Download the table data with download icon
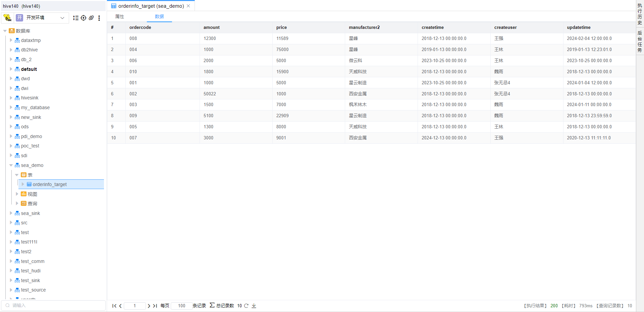This screenshot has height=312, width=644. pos(254,306)
